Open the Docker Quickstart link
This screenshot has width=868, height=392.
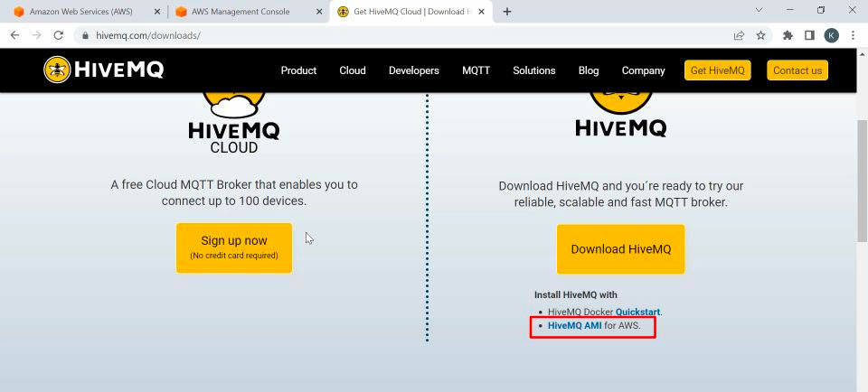638,312
